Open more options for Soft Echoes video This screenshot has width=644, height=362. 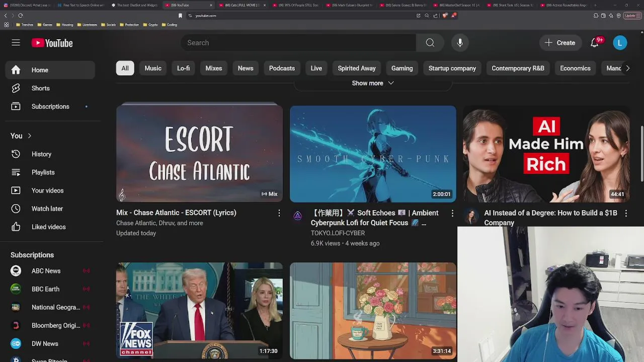[452, 213]
